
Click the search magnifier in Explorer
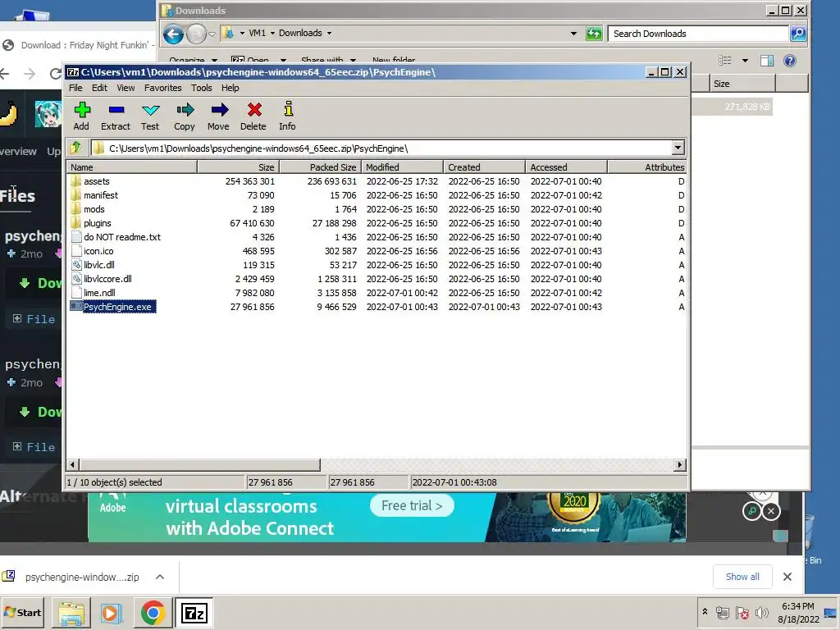(x=797, y=33)
